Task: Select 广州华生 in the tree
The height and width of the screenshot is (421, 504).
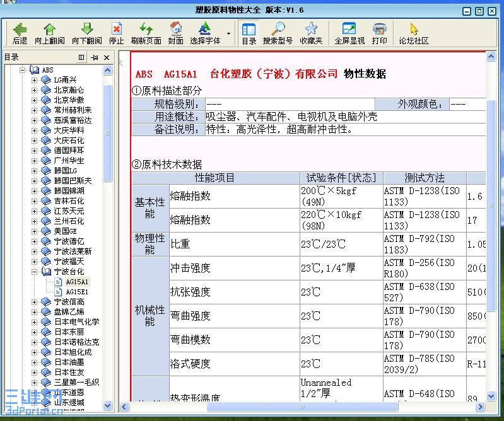Action: tap(69, 161)
